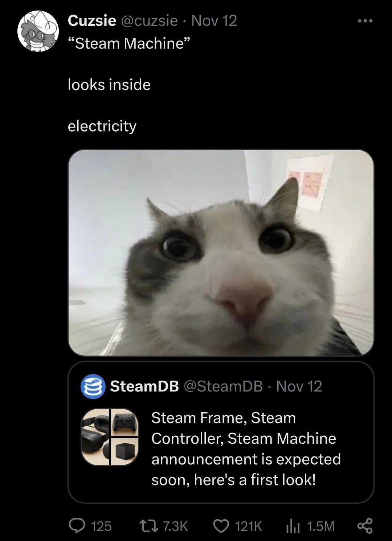View the 7.3K reposts count
The image size is (392, 541).
(175, 526)
